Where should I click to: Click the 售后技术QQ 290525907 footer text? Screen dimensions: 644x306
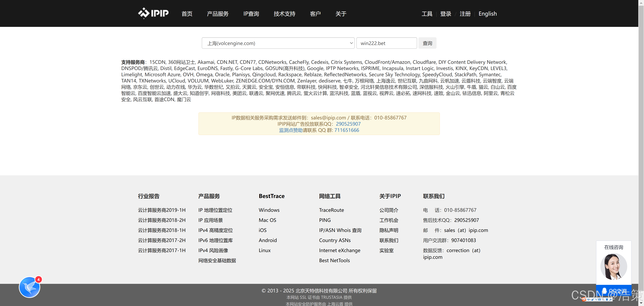coord(451,220)
